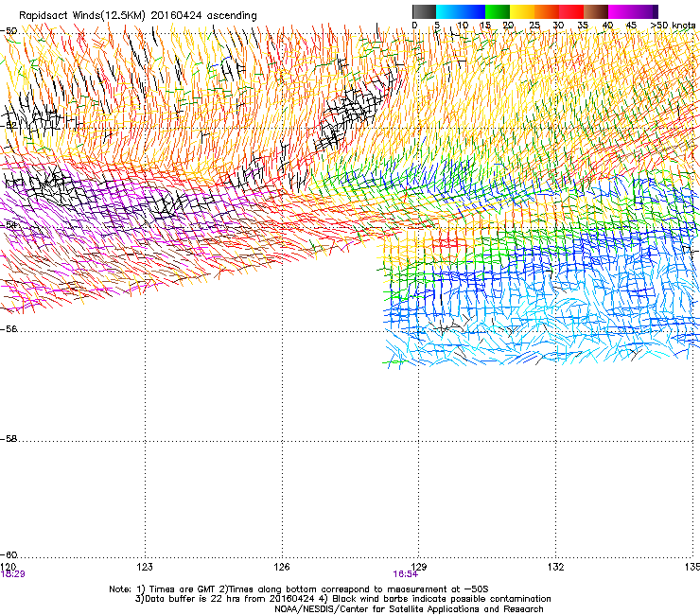Click the purple '18:54' swath time label
700x615 pixels.
point(406,574)
